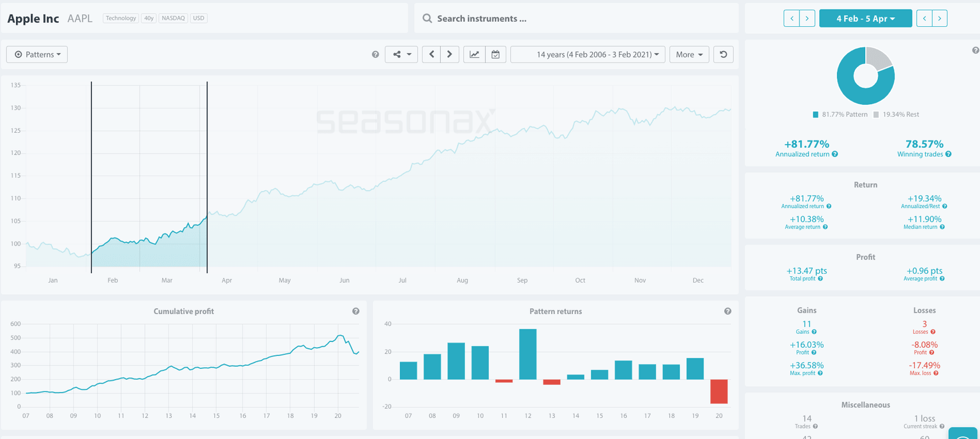Viewport: 980px width, 439px height.
Task: Shift end date later with last right arrow
Action: pos(940,19)
